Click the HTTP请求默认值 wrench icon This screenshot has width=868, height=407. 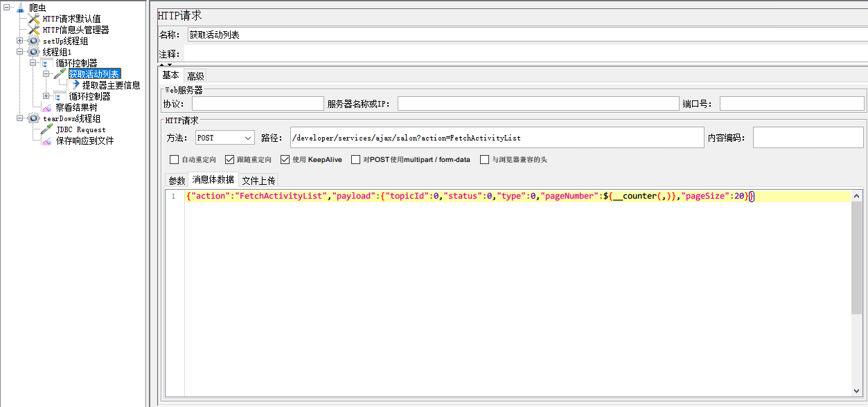pyautogui.click(x=33, y=19)
